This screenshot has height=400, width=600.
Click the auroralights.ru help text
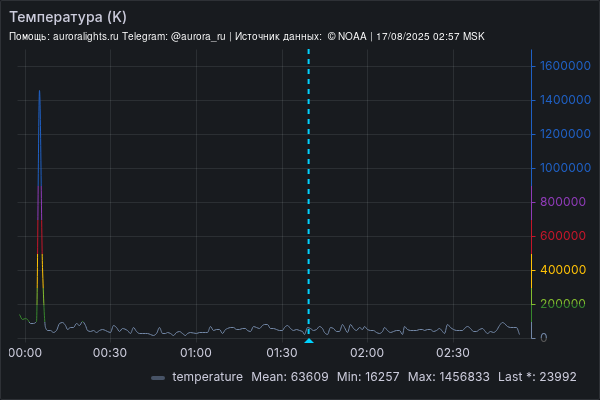pyautogui.click(x=86, y=37)
